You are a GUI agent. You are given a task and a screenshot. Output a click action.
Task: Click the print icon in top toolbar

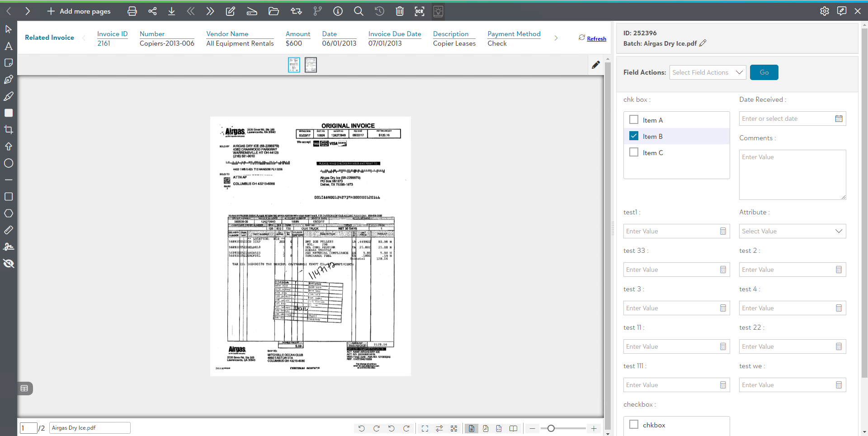click(132, 11)
